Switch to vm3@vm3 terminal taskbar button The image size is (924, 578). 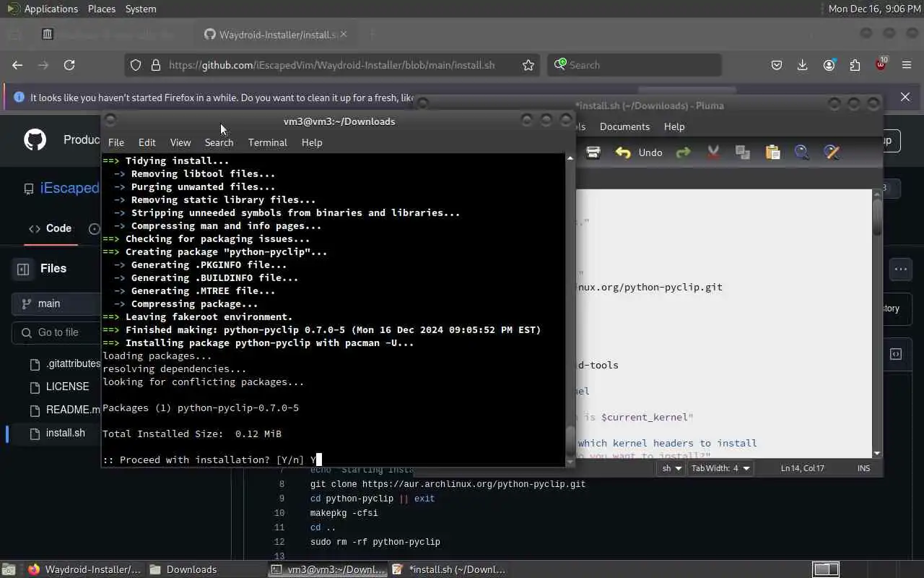pyautogui.click(x=328, y=569)
